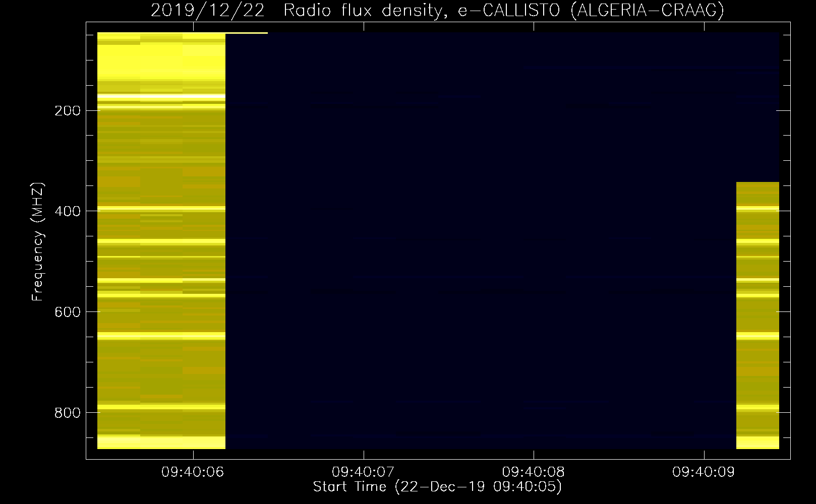Click the 09:40:09 time tick label
The image size is (816, 504).
(704, 472)
